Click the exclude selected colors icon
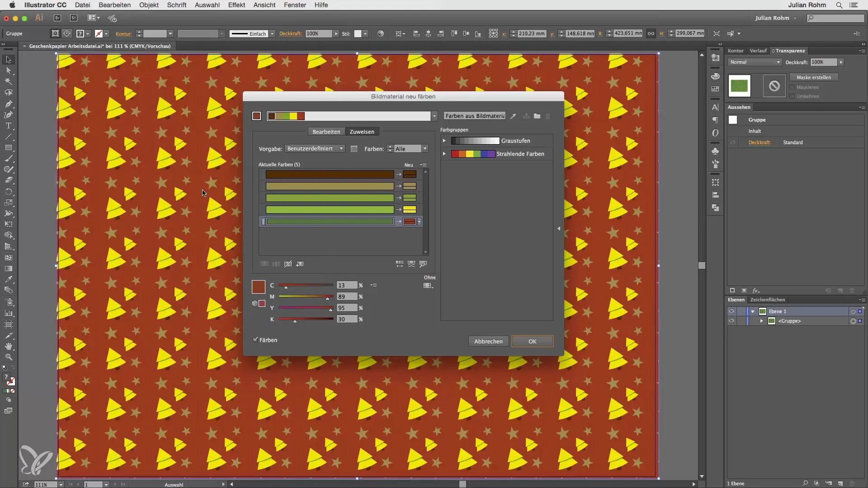 [x=288, y=264]
